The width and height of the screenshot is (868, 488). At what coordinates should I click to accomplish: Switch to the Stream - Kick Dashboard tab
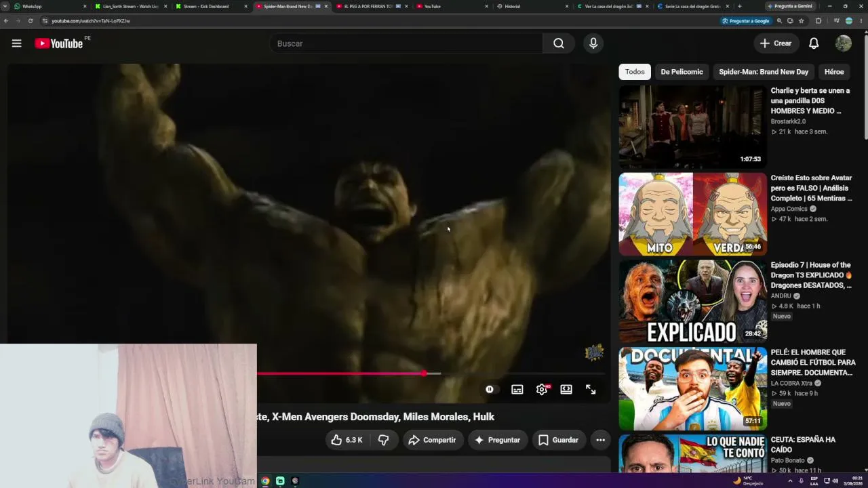point(211,6)
